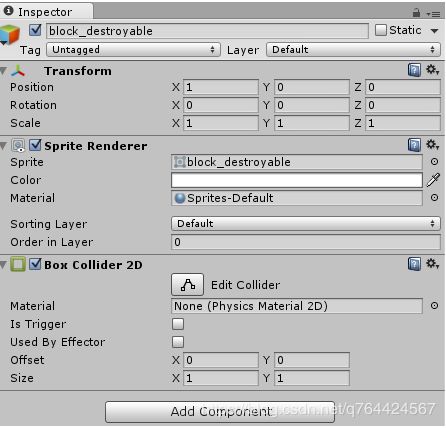Click the None (Physics Material 2D) field
Image resolution: width=446 pixels, height=428 pixels.
click(297, 306)
